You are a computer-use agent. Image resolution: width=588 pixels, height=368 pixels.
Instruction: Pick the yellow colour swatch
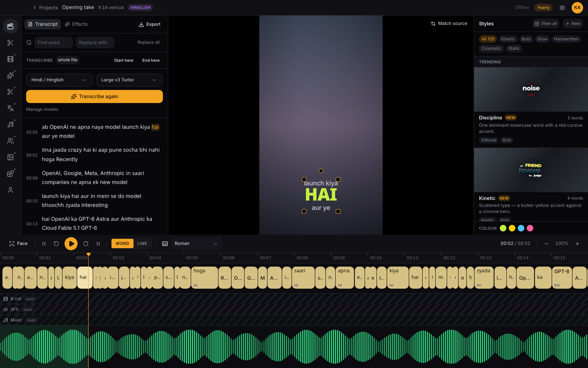512,229
